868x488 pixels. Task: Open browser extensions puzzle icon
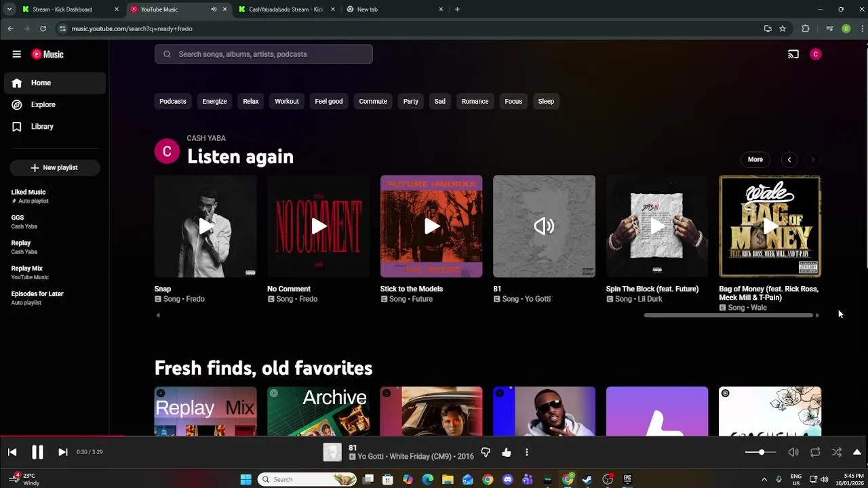[x=806, y=28]
